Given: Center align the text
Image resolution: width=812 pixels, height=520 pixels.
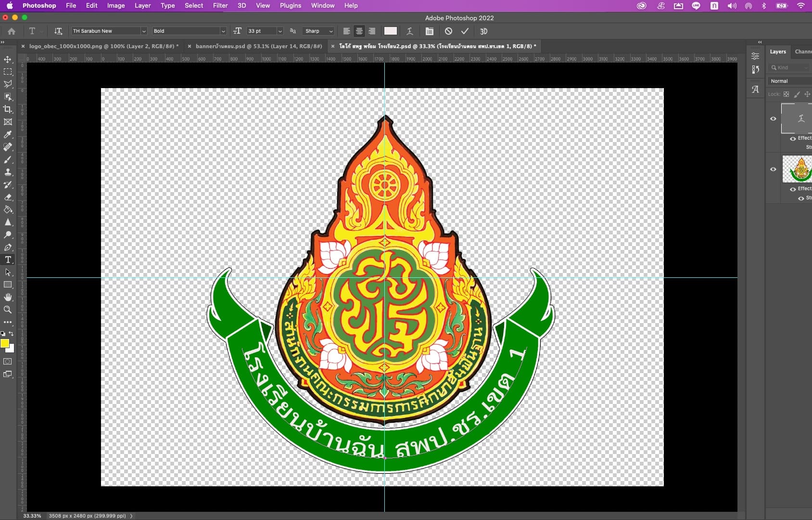Looking at the screenshot, I should 359,31.
